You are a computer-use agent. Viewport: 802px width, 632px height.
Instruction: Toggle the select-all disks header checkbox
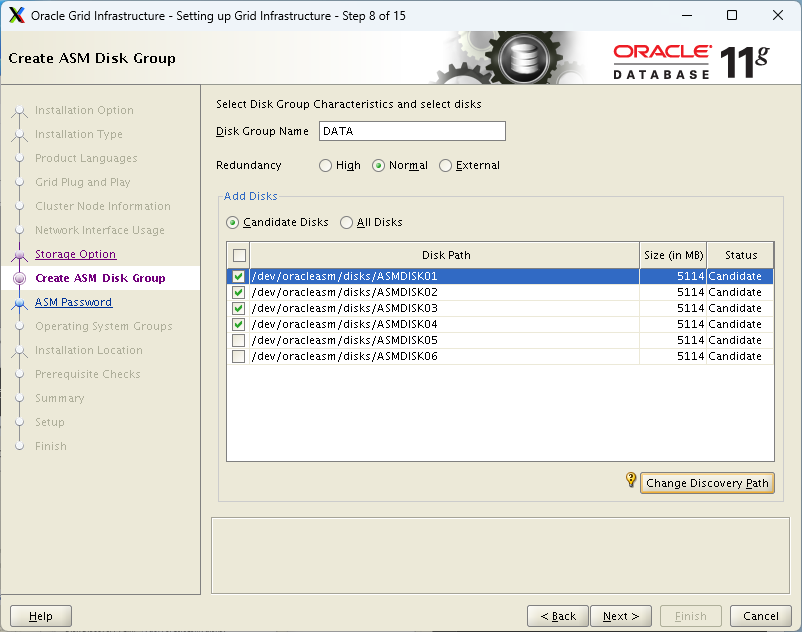(x=239, y=255)
